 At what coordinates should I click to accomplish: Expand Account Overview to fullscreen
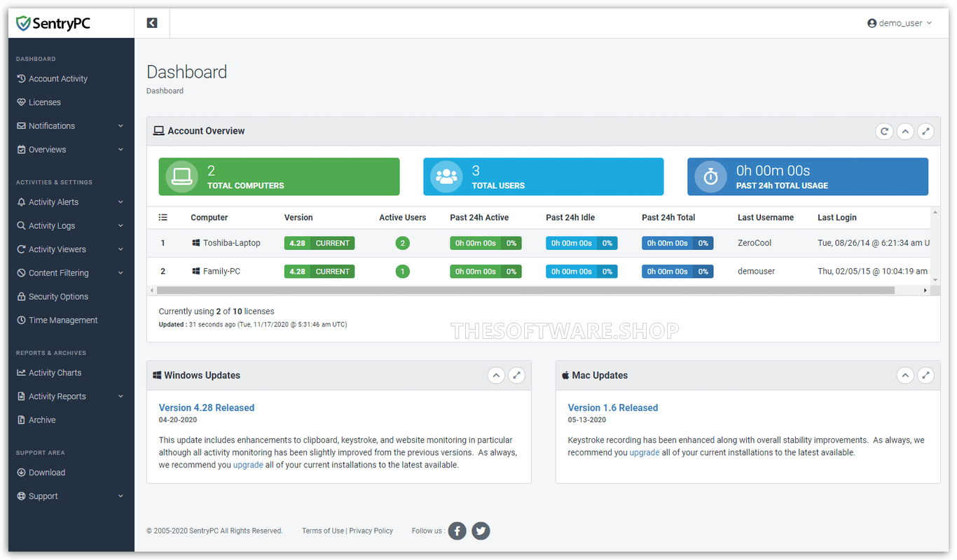click(925, 131)
